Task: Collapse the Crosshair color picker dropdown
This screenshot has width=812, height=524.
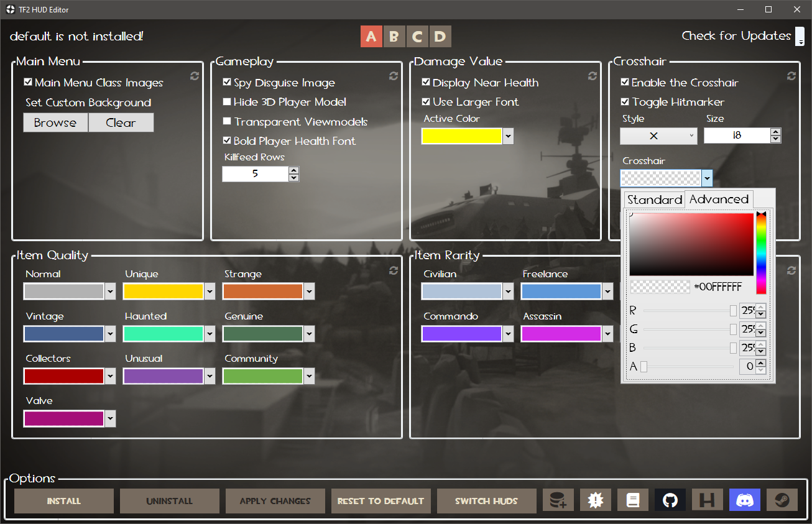Action: [707, 178]
